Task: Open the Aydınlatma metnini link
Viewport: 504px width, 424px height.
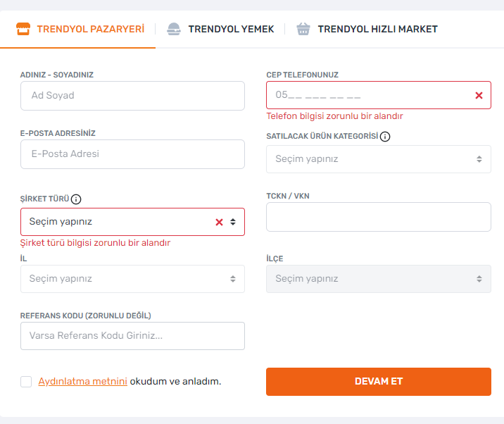Action: [x=82, y=382]
